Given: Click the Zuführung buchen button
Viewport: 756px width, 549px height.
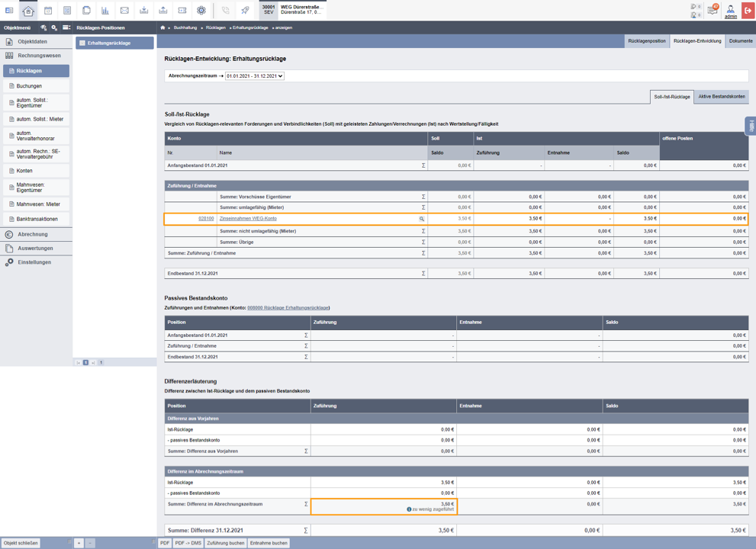Looking at the screenshot, I should click(226, 543).
